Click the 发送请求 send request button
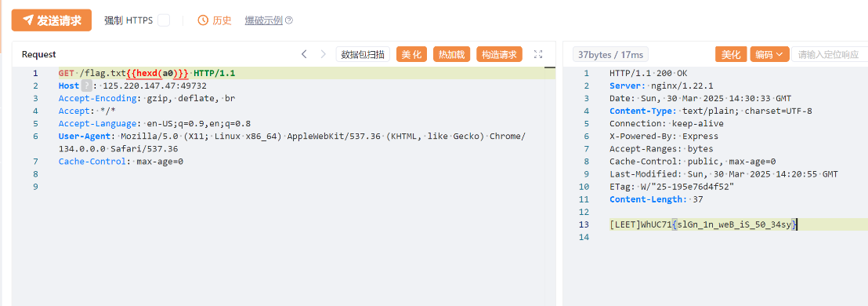The height and width of the screenshot is (306, 868). pyautogui.click(x=52, y=20)
